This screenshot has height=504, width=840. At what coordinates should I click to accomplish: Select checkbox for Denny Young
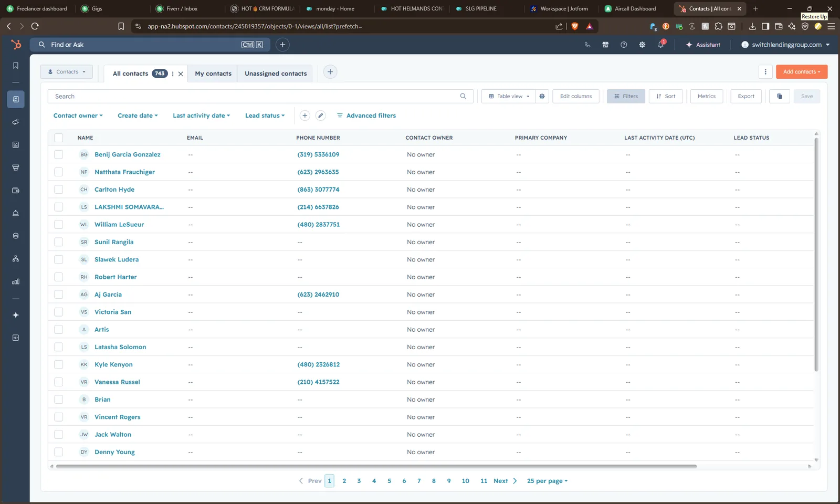pos(58,452)
